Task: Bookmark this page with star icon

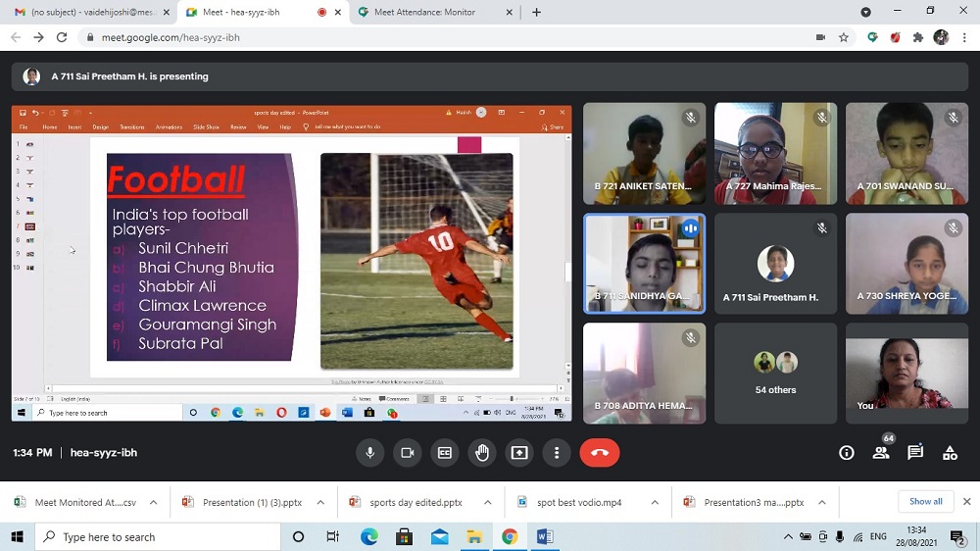Action: tap(844, 37)
